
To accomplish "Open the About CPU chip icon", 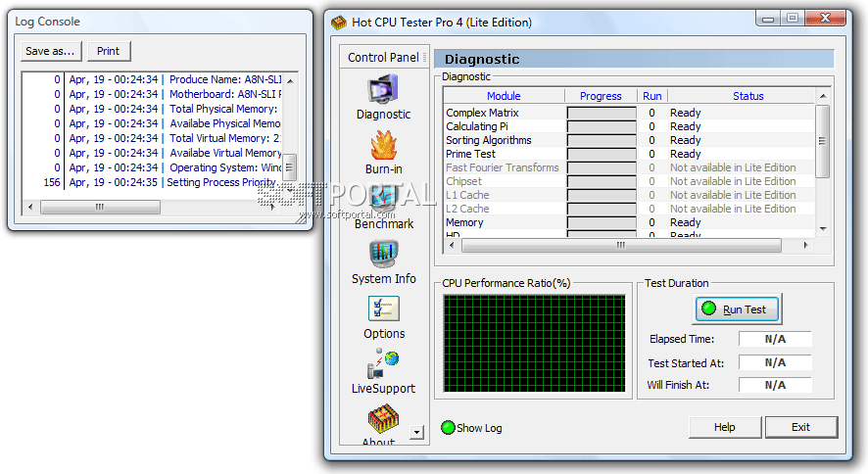I will 383,419.
